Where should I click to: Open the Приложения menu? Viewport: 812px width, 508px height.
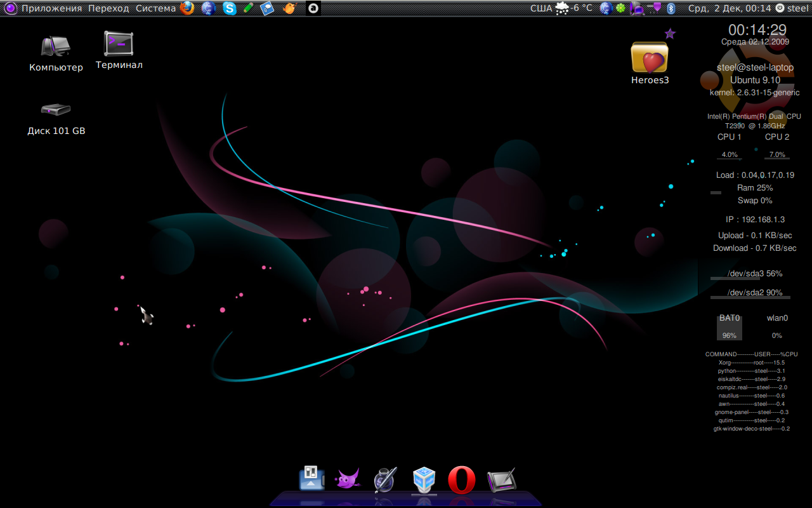click(51, 8)
